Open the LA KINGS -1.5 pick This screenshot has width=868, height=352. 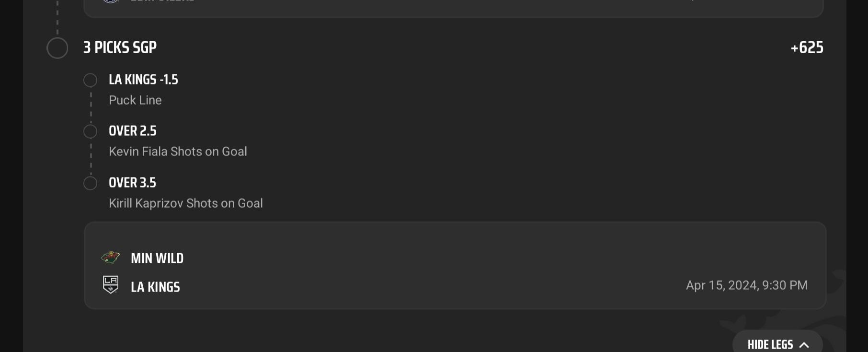pos(143,80)
